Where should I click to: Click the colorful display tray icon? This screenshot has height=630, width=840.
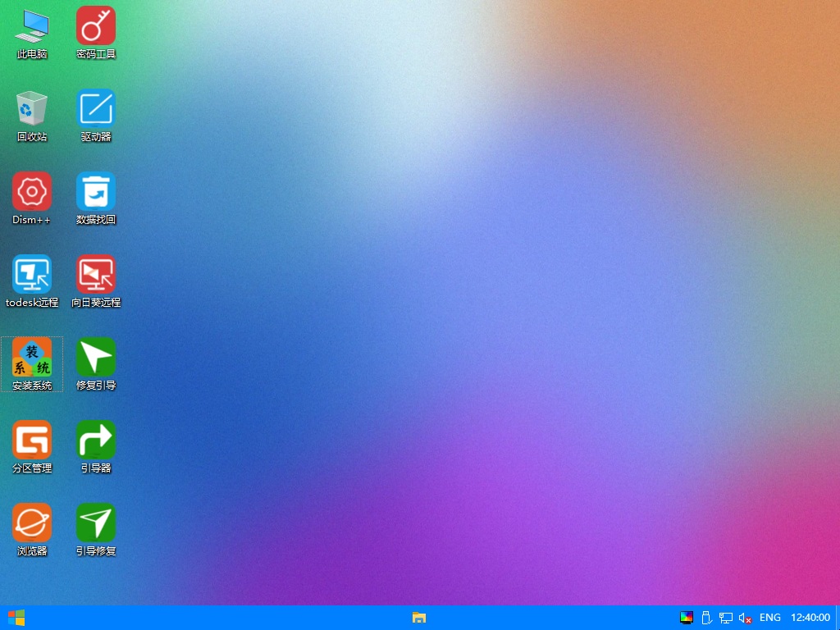point(687,618)
